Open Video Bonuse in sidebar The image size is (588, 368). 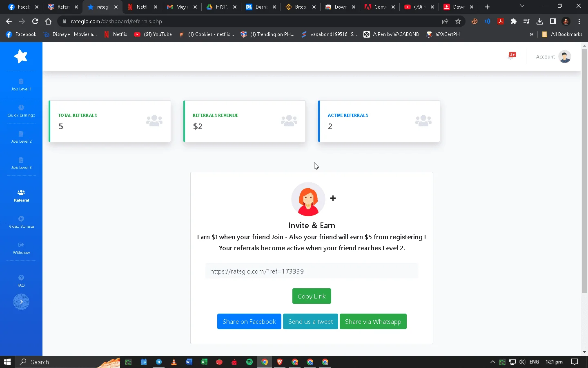(x=21, y=222)
